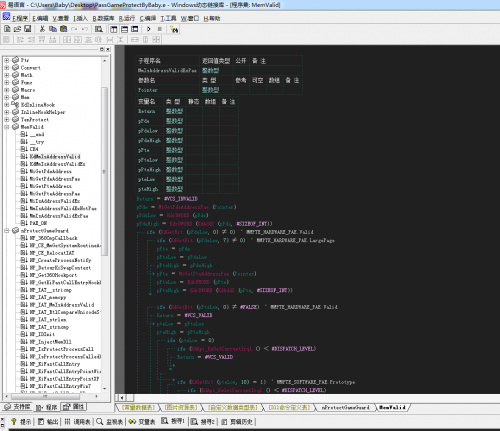Select KdMmIsAddressValid in the tree
This screenshot has height=431, width=500.
click(x=55, y=156)
